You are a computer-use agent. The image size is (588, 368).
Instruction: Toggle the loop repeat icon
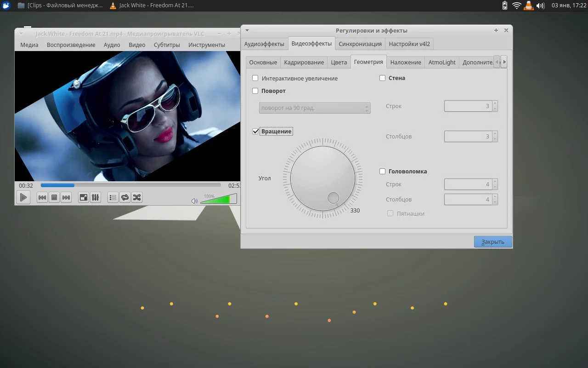(x=124, y=197)
